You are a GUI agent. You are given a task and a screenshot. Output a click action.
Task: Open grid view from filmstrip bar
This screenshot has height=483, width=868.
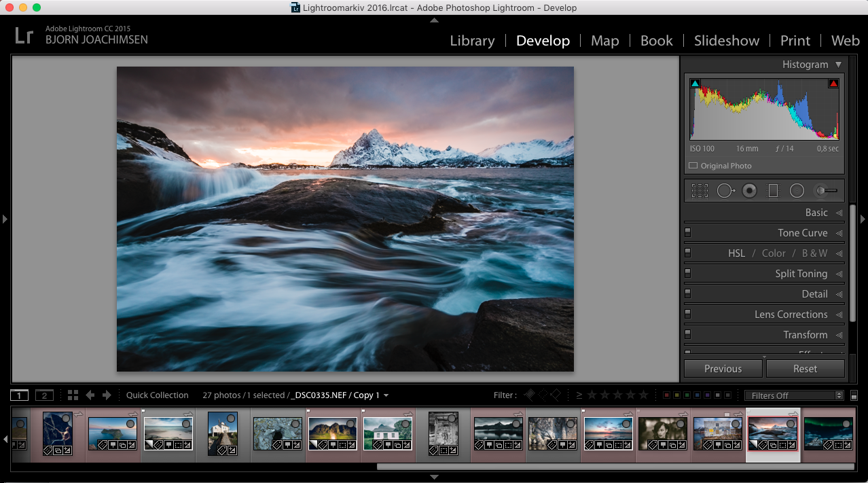coord(73,395)
